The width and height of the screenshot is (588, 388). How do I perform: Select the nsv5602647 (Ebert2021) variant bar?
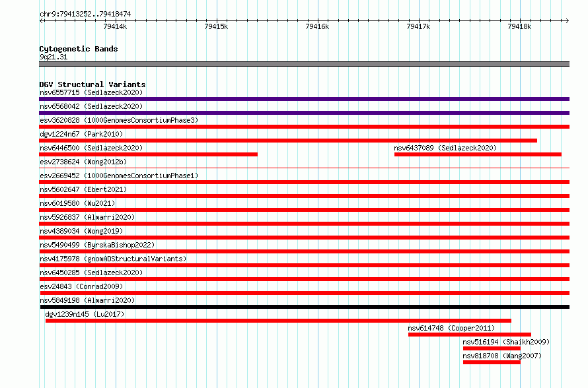[x=304, y=196]
